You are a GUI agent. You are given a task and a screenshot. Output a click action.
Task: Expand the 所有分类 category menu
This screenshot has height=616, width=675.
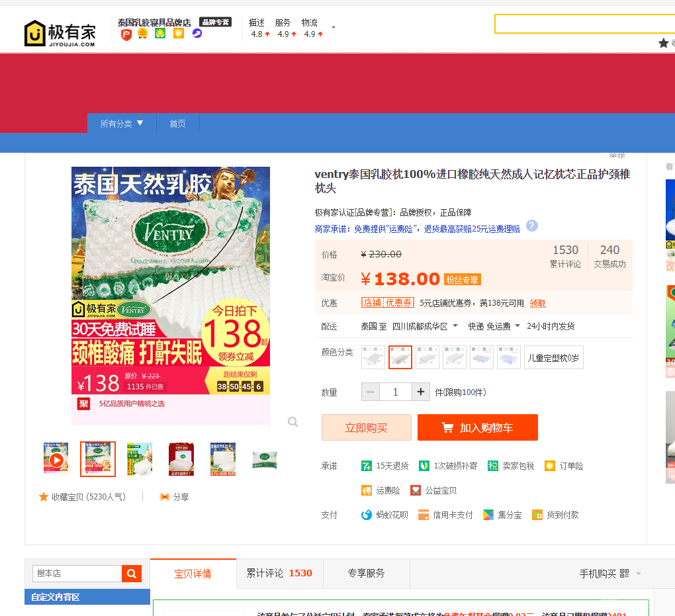pos(122,124)
